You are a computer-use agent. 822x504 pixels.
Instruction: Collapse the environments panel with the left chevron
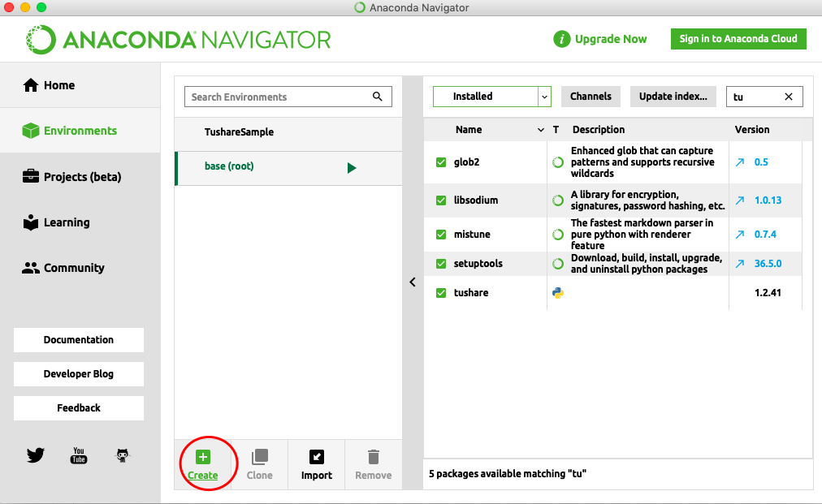pyautogui.click(x=413, y=282)
